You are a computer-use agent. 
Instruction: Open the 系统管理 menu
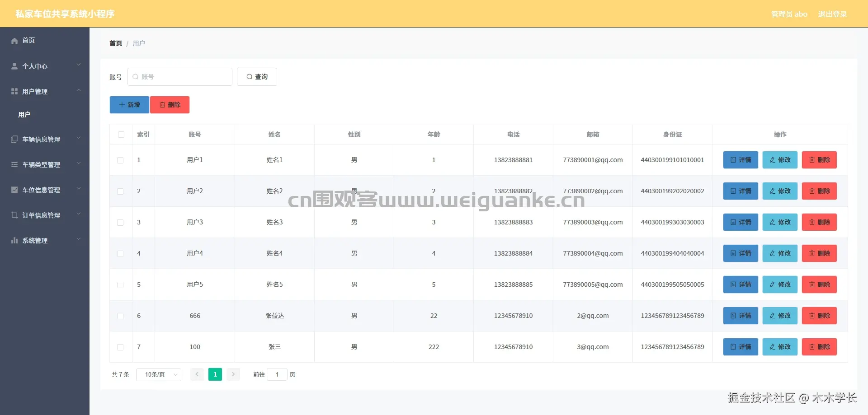[45, 240]
